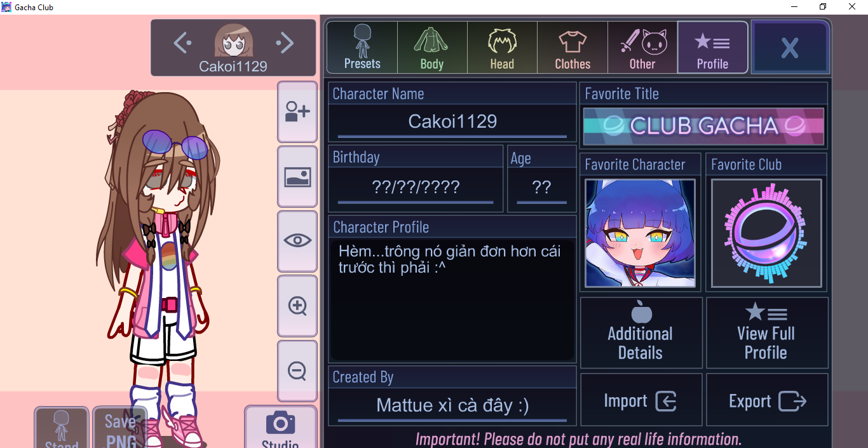Switch to previous character with left arrow
This screenshot has height=448, width=868.
click(x=182, y=43)
